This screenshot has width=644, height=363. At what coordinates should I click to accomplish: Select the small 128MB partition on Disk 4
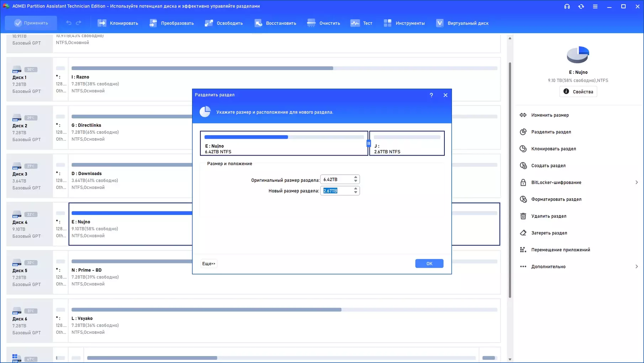click(60, 224)
